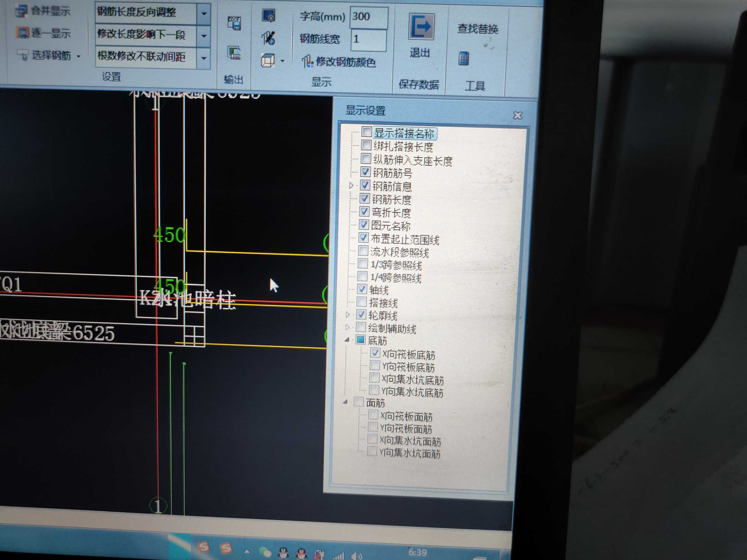This screenshot has height=560, width=747.
Task: Enable X向筏板面筋 checkbox
Action: (x=373, y=414)
